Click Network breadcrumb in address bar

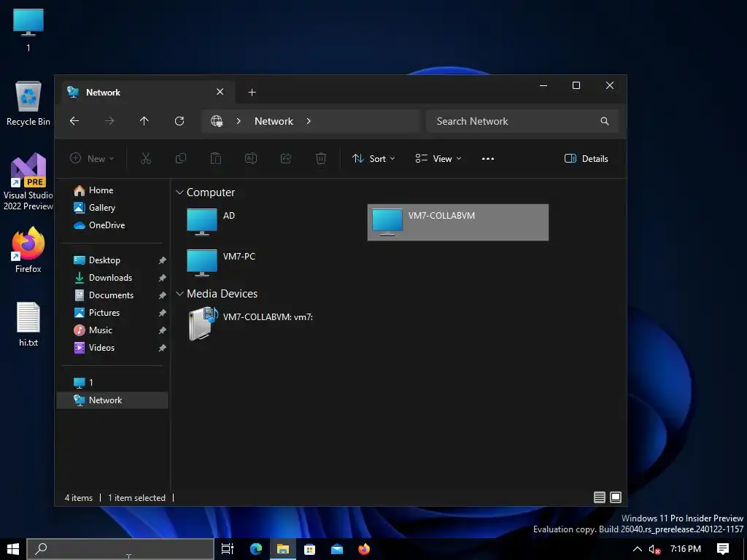[x=274, y=121]
